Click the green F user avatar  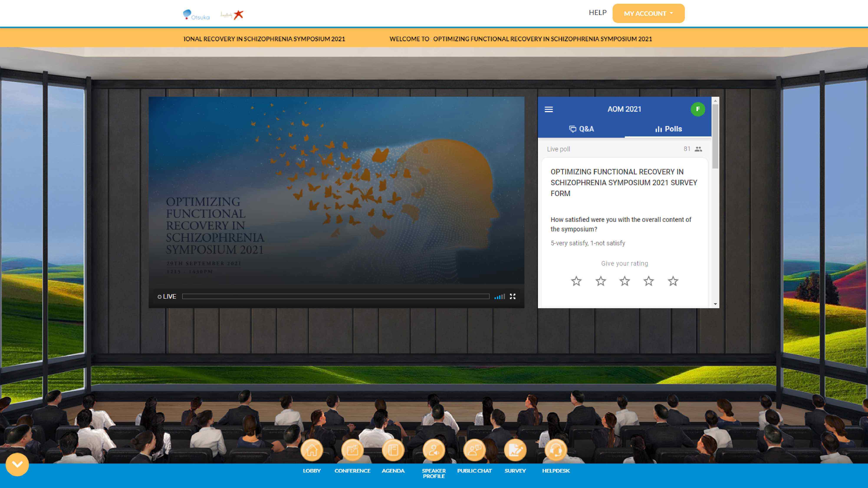coord(697,109)
